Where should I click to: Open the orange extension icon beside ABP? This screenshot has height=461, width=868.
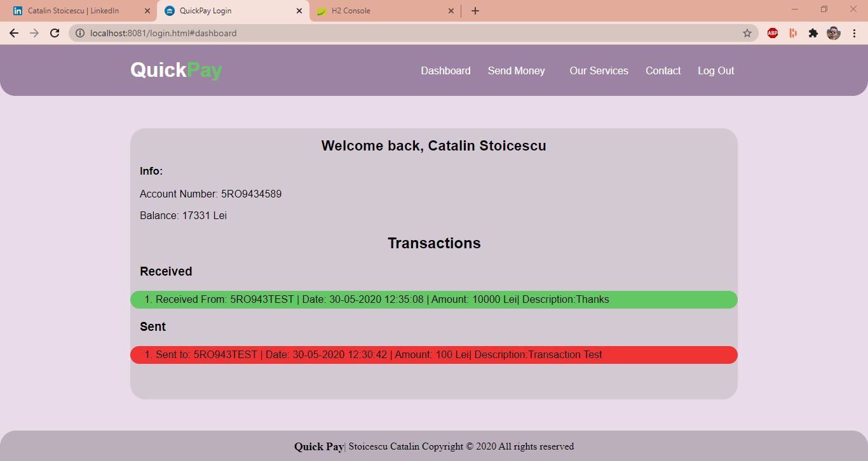(x=793, y=33)
